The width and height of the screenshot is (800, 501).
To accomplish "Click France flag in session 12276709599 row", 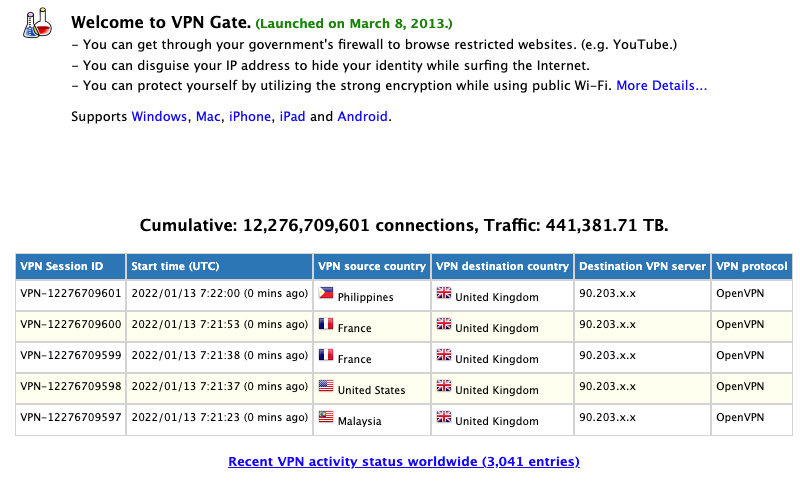I will pos(326,355).
